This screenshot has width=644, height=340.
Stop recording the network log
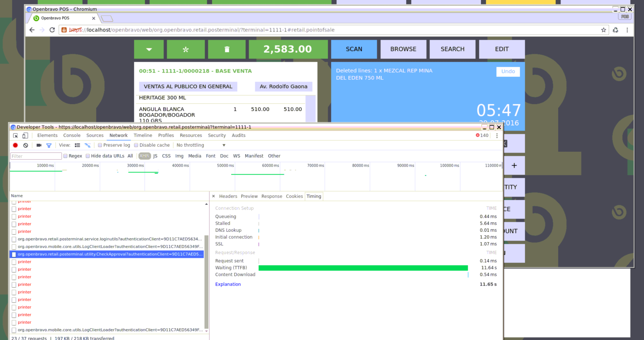[15, 145]
